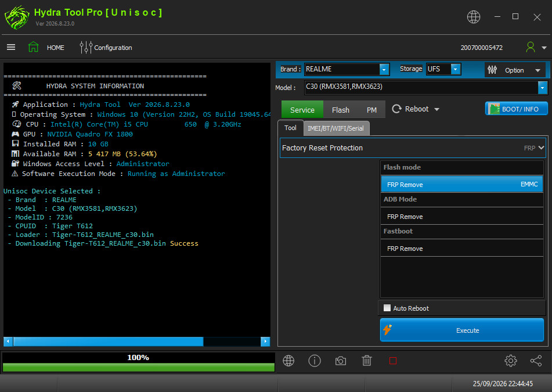
Task: Click the red stop square icon
Action: pos(393,361)
